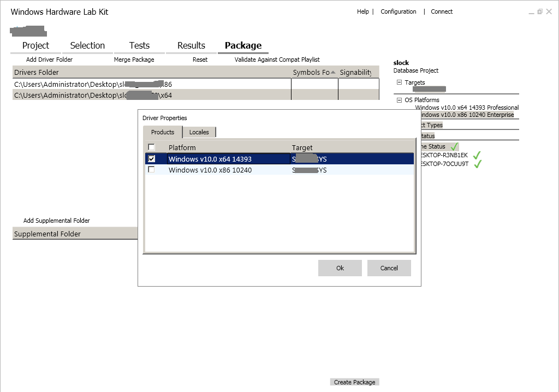Image resolution: width=559 pixels, height=392 pixels.
Task: Click the Ok button in Driver Properties
Action: (340, 268)
